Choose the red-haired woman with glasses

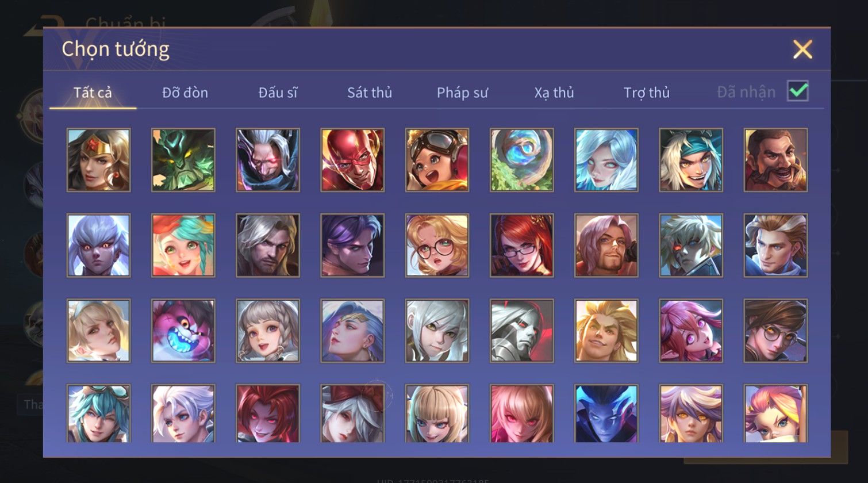(x=522, y=246)
